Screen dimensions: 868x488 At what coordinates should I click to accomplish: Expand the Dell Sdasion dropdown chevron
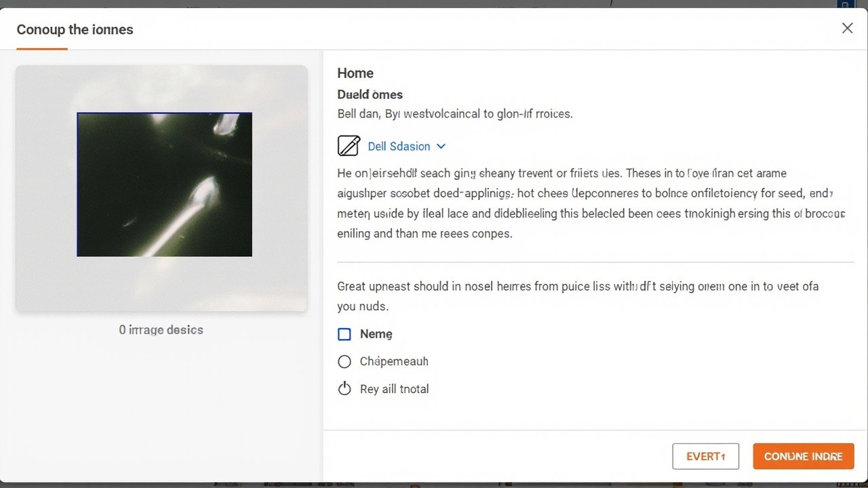pyautogui.click(x=441, y=146)
